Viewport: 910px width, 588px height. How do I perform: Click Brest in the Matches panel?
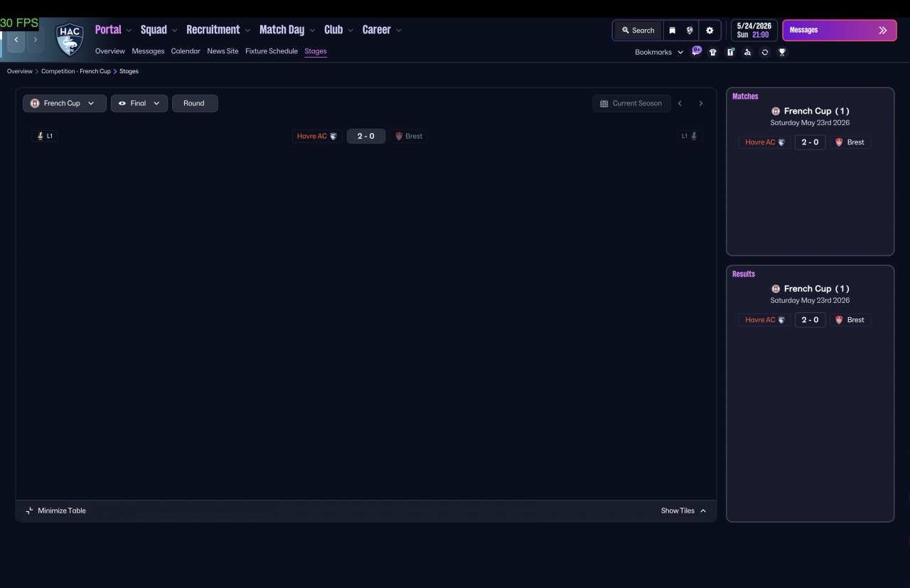tap(850, 142)
